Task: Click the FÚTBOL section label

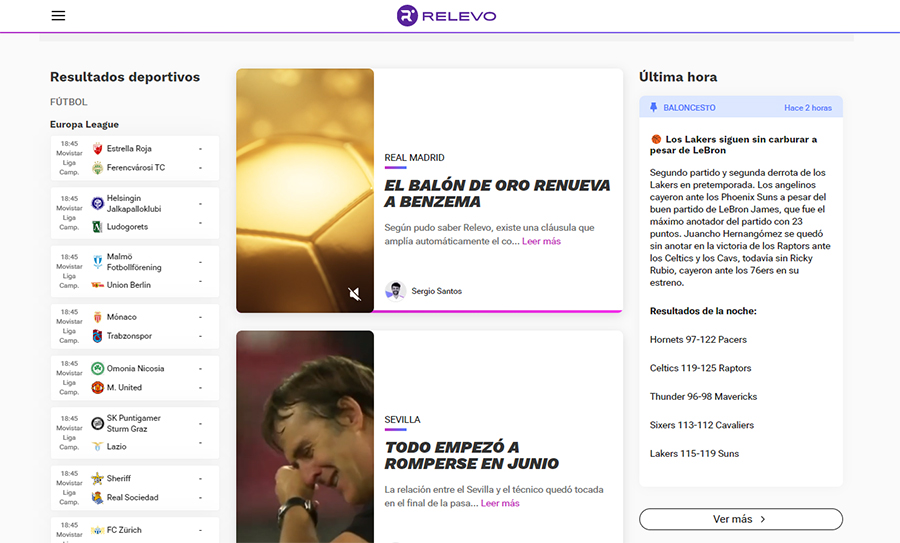Action: [68, 102]
